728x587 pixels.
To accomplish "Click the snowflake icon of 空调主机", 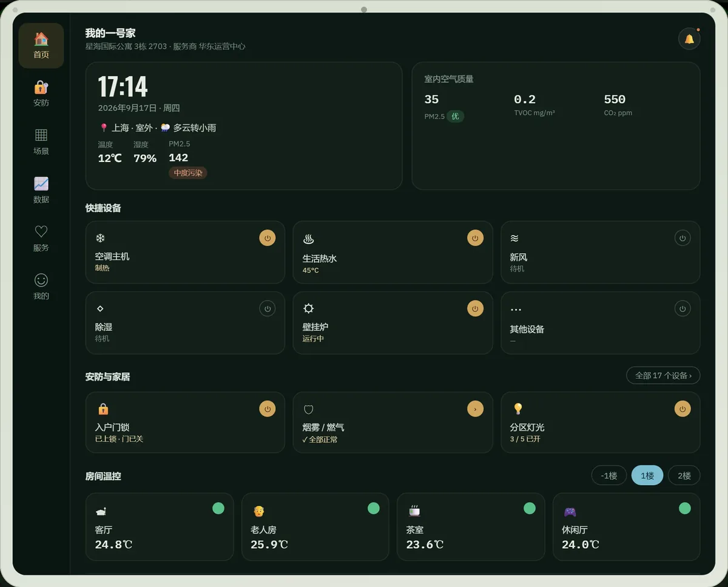I will click(100, 239).
